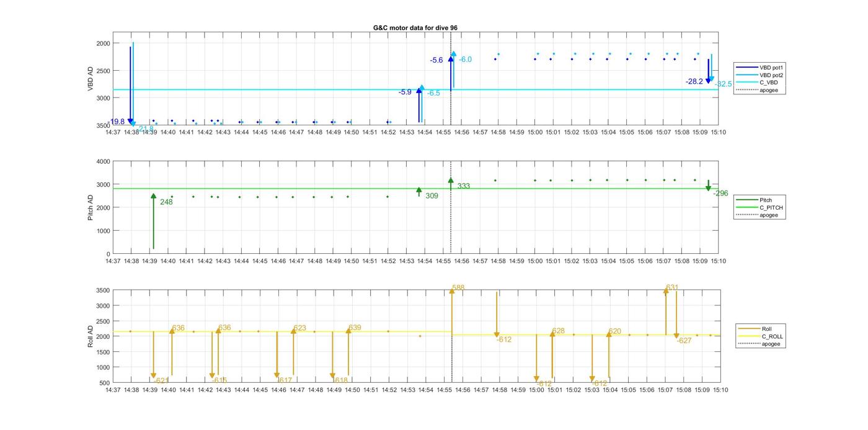Click the 'VBD AD' y-axis label
Screen dimensions: 868x430
pyautogui.click(x=91, y=79)
